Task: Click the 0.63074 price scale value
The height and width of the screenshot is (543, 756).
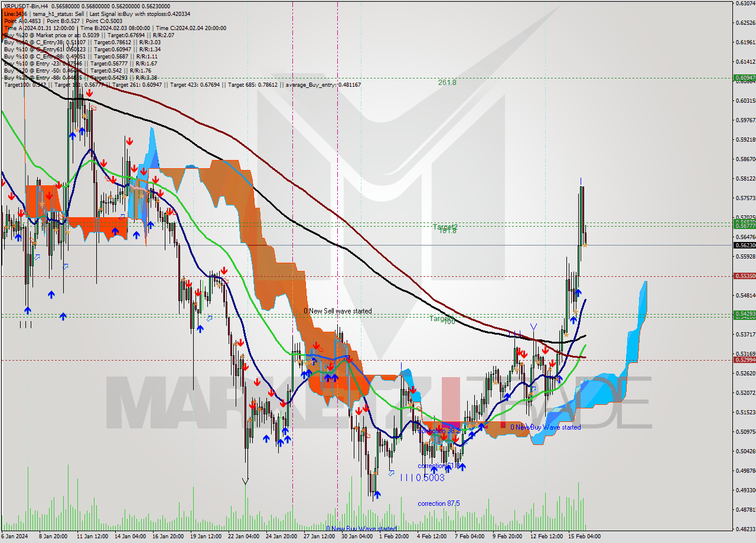Action: pyautogui.click(x=745, y=4)
